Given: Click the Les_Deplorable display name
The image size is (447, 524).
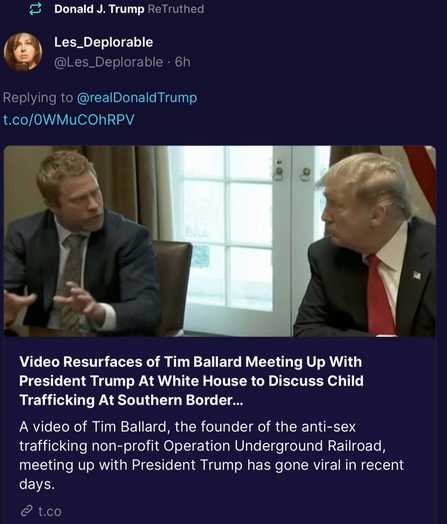Looking at the screenshot, I should (104, 42).
